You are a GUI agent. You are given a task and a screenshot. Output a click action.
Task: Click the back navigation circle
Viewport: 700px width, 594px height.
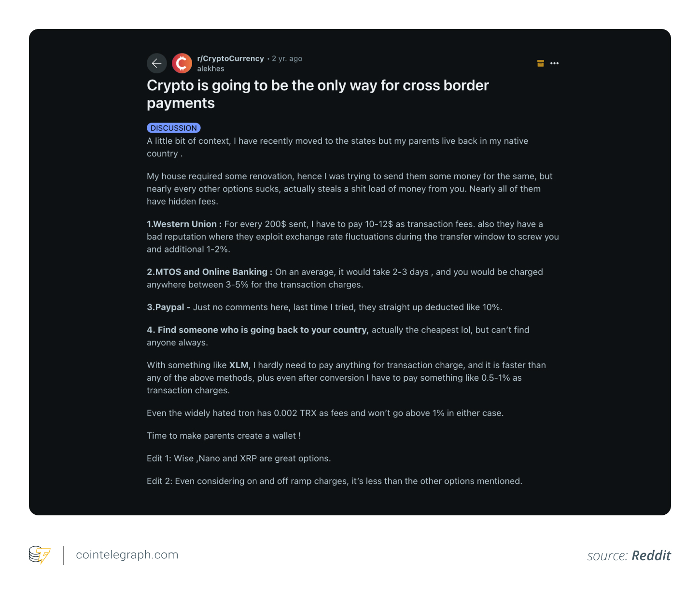point(156,63)
